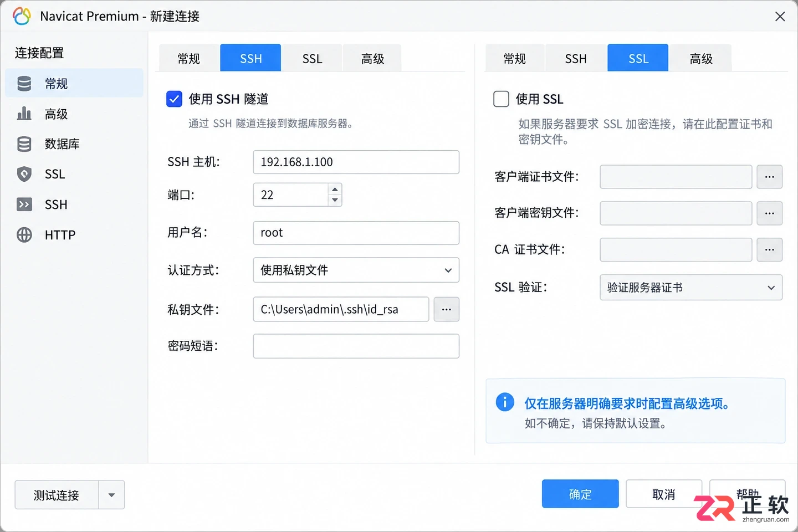Click the 客户端密钥文件 input field
This screenshot has height=532, width=798.
click(x=676, y=213)
